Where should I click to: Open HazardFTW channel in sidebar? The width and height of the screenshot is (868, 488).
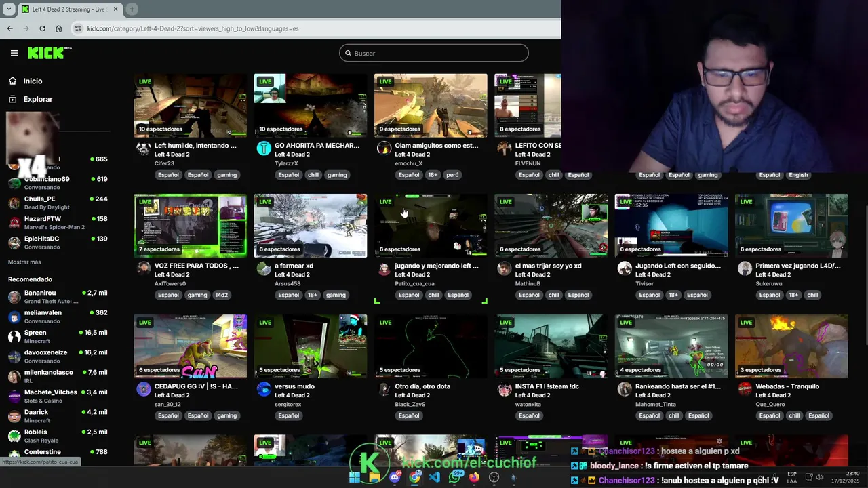[x=58, y=222]
